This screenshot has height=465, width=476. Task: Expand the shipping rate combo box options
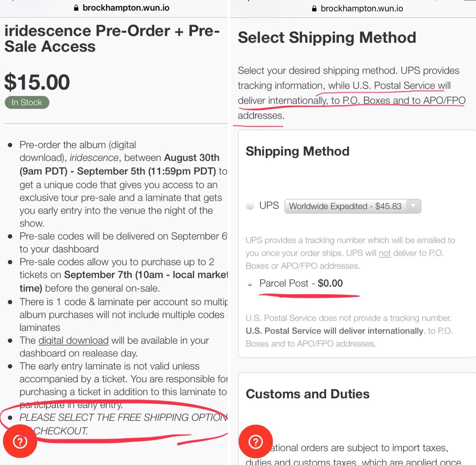(353, 206)
